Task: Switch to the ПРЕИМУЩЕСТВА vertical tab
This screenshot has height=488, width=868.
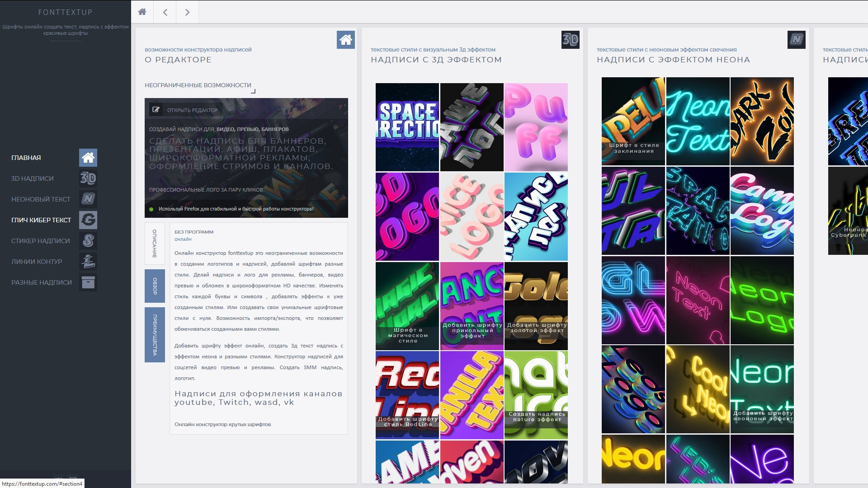Action: click(155, 335)
